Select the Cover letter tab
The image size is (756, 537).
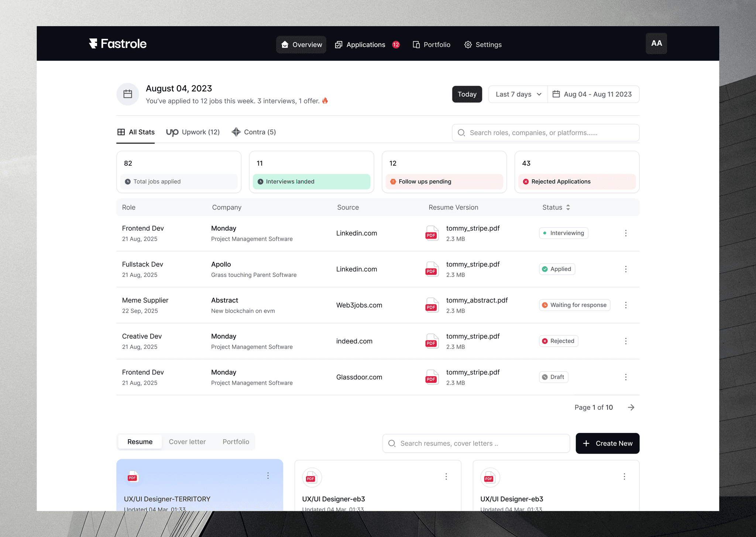pyautogui.click(x=187, y=442)
